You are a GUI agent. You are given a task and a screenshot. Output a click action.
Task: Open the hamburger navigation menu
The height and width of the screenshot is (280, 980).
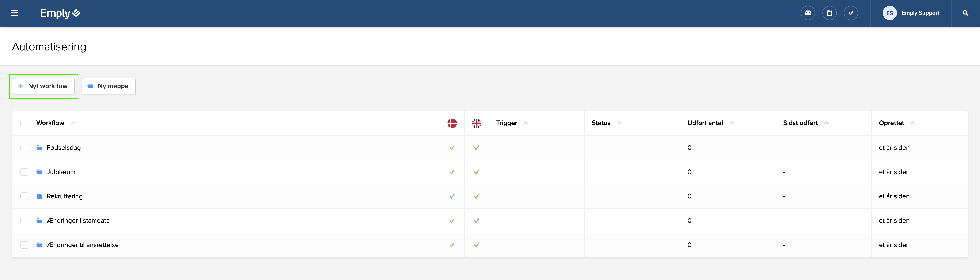tap(15, 13)
